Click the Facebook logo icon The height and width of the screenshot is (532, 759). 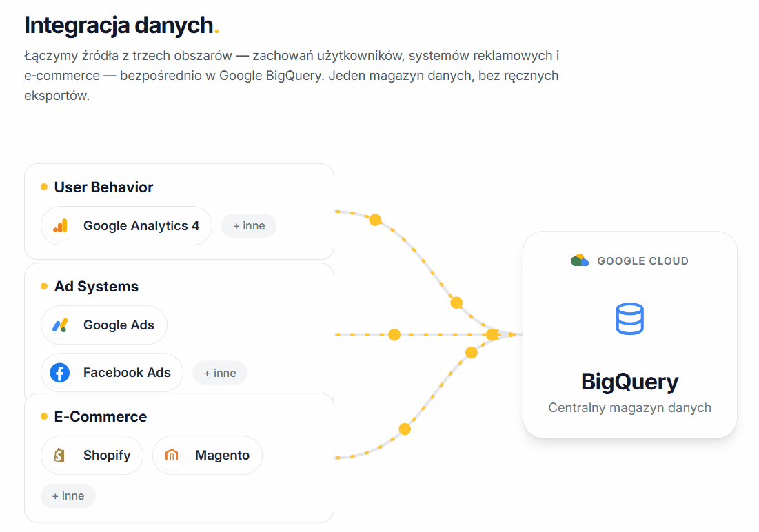(x=59, y=373)
